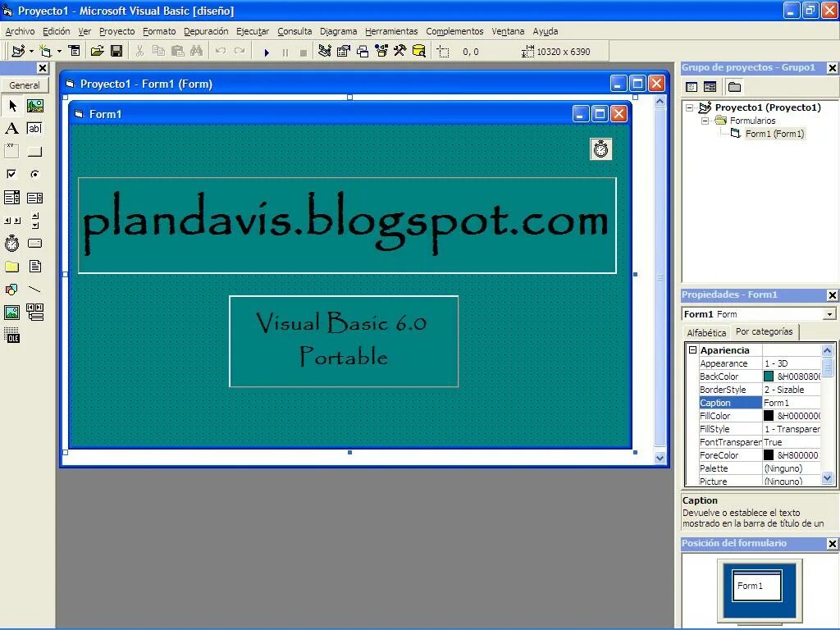
Task: Open the Form1 object dropdown in Properties
Action: 830,314
